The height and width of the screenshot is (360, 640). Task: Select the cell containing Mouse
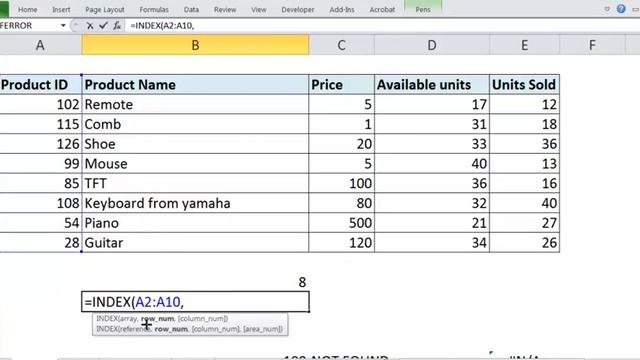click(195, 164)
